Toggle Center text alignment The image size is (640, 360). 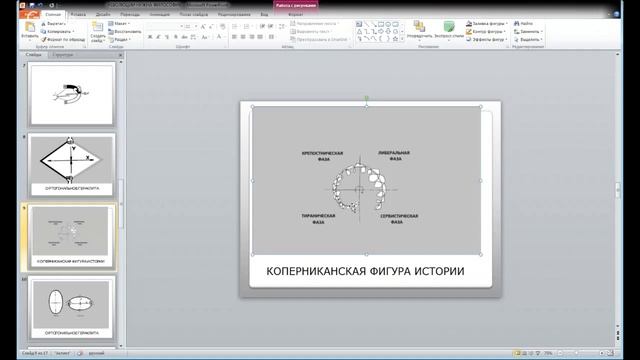click(x=243, y=37)
